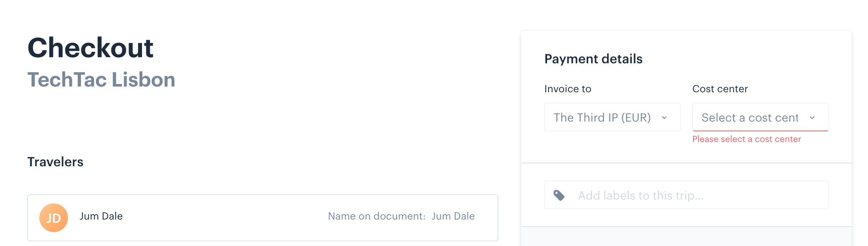Viewport: 868px width, 246px height.
Task: Click the Travelers section heading
Action: click(x=55, y=162)
